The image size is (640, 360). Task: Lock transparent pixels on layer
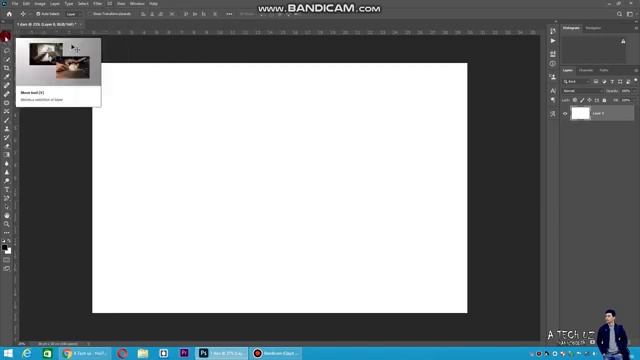click(575, 100)
